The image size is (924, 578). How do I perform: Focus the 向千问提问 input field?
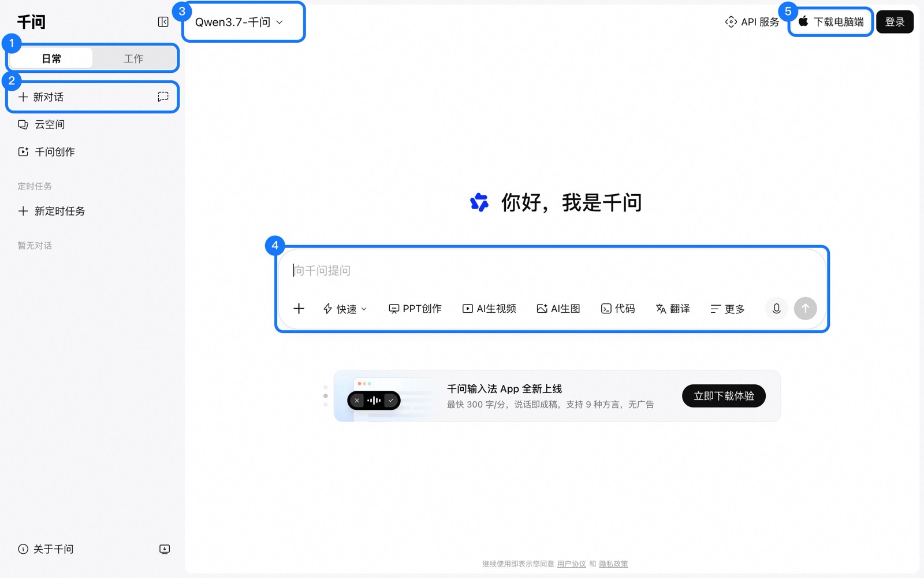[552, 271]
